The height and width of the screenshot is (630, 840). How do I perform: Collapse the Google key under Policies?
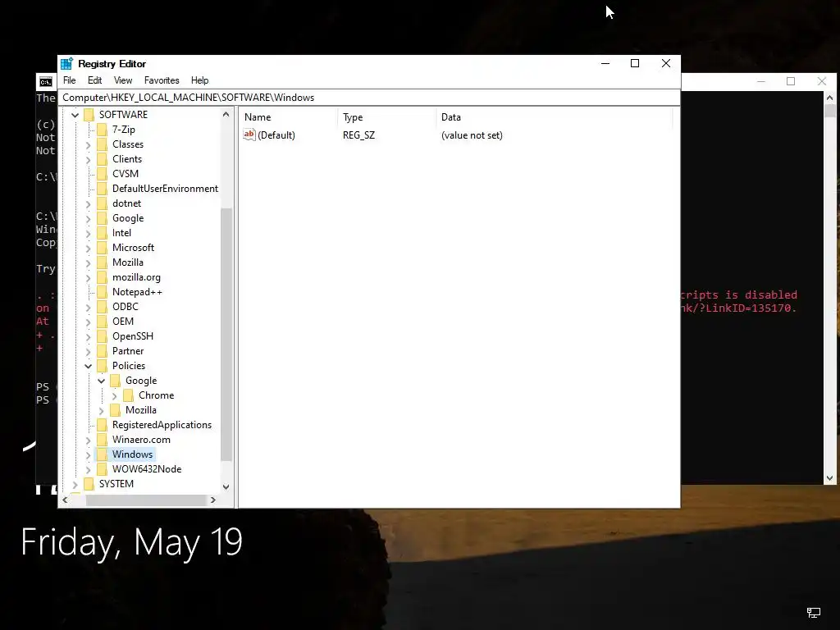[101, 381]
